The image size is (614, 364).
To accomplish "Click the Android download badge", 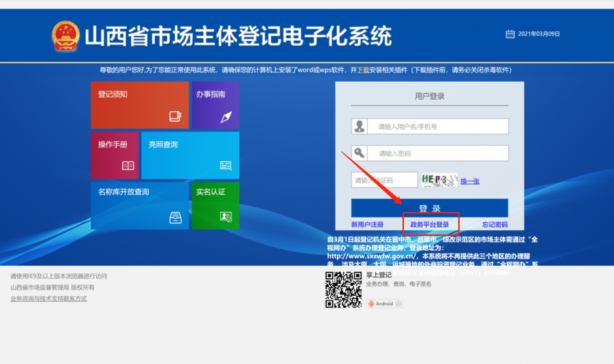I will [384, 303].
